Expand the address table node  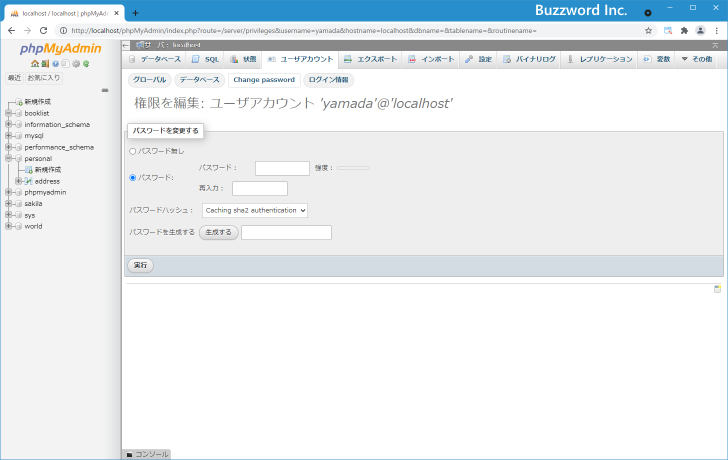point(18,181)
